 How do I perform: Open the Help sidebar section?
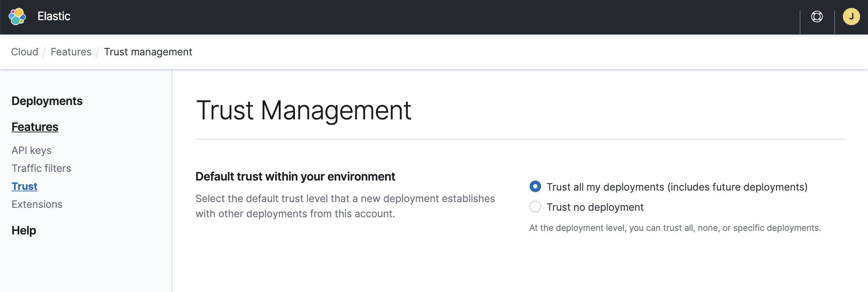click(24, 231)
